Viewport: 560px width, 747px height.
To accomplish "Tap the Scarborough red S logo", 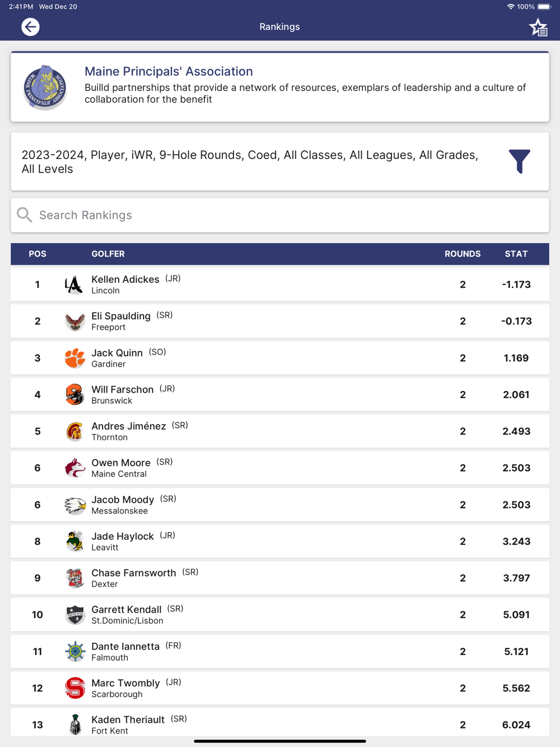I will tap(74, 688).
